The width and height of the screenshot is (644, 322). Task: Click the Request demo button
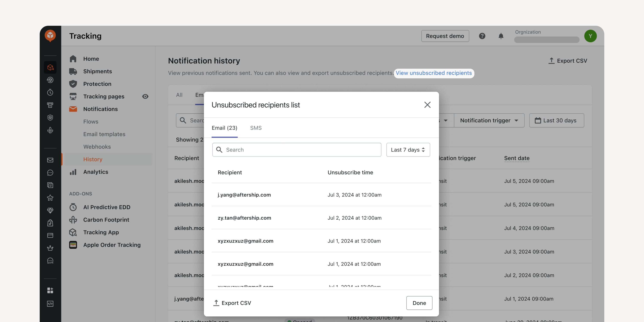tap(445, 36)
